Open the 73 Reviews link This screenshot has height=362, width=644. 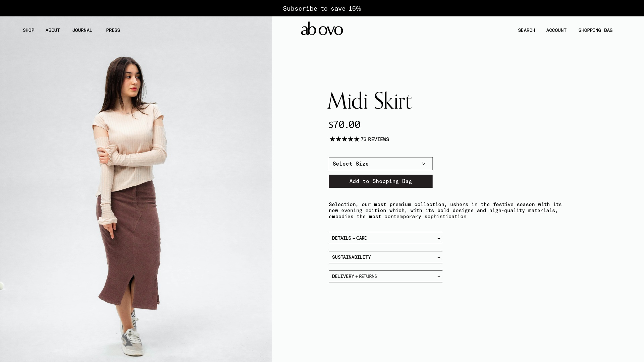click(375, 139)
